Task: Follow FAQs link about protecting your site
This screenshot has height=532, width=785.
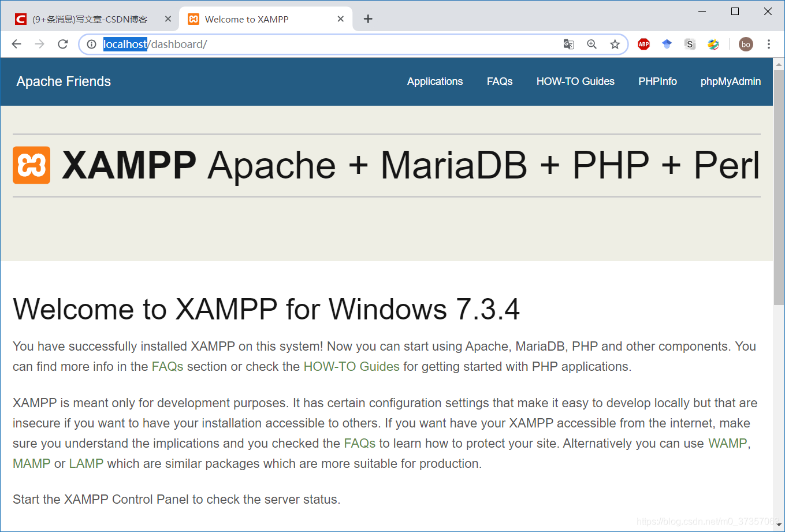Action: pyautogui.click(x=360, y=443)
